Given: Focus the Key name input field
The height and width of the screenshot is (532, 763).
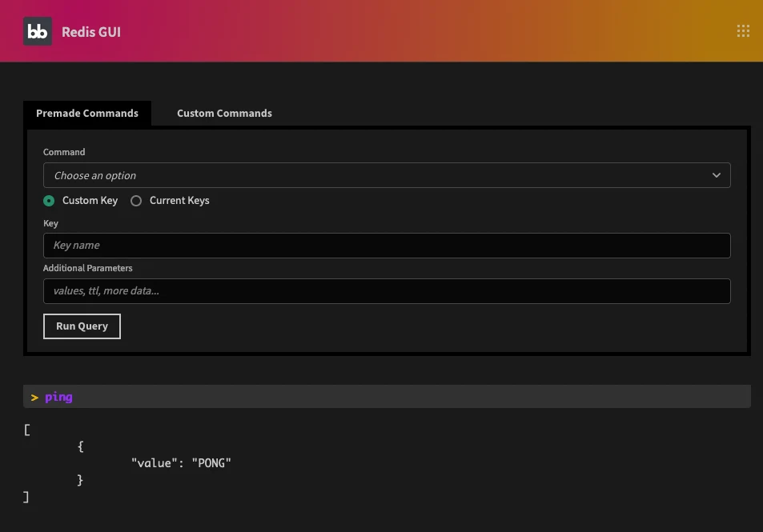Looking at the screenshot, I should (x=387, y=246).
